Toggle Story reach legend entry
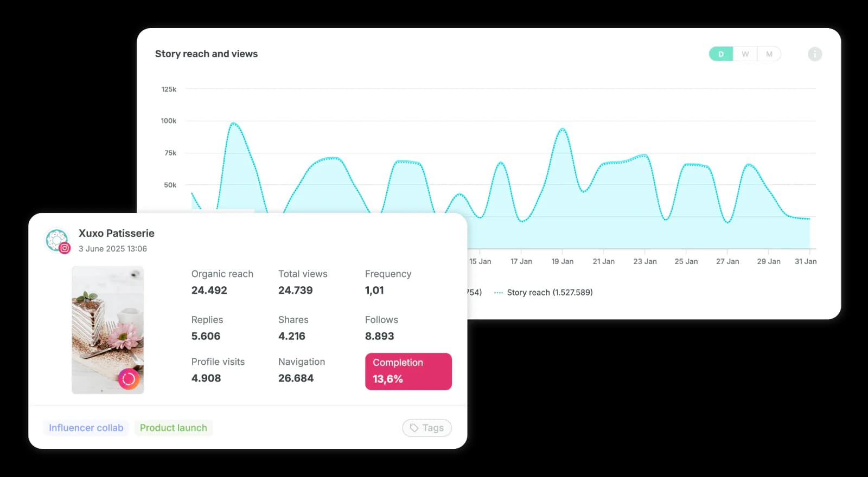The image size is (868, 477). coord(544,293)
